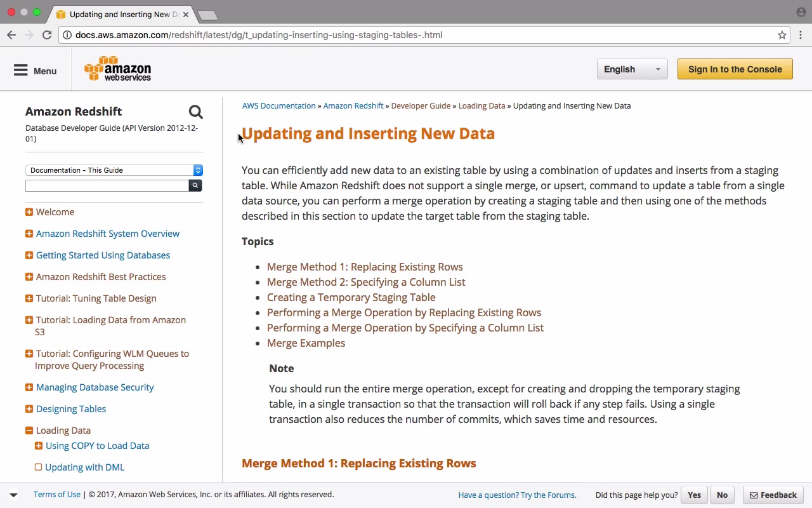The height and width of the screenshot is (508, 812).
Task: Go to AWS Documentation breadcrumb
Action: 278,106
